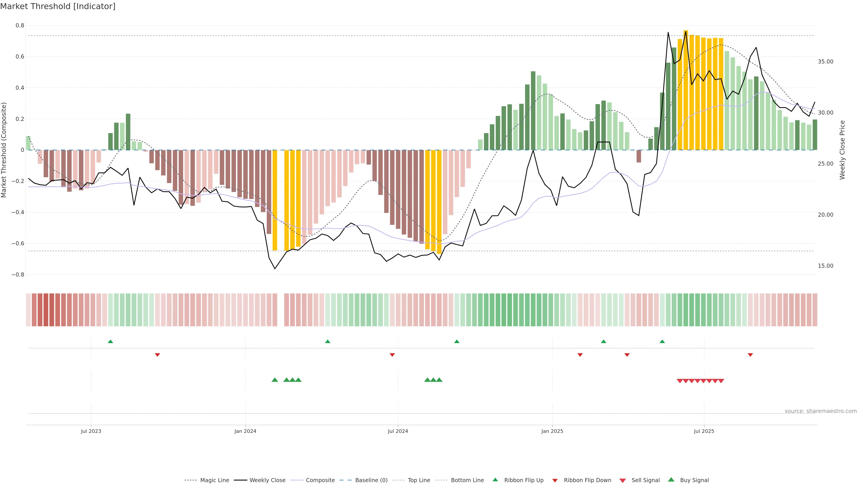
Task: Click the Ribbon Flip Down legend icon
Action: coord(555,480)
